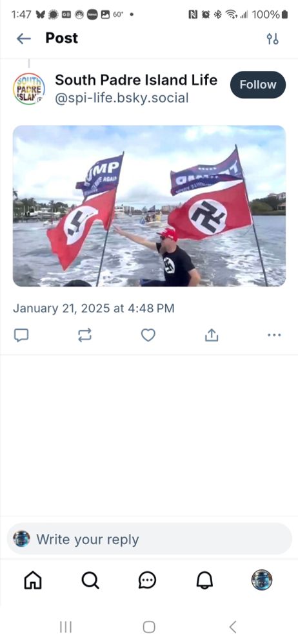Open South Padre Island Life avatar

29,89
